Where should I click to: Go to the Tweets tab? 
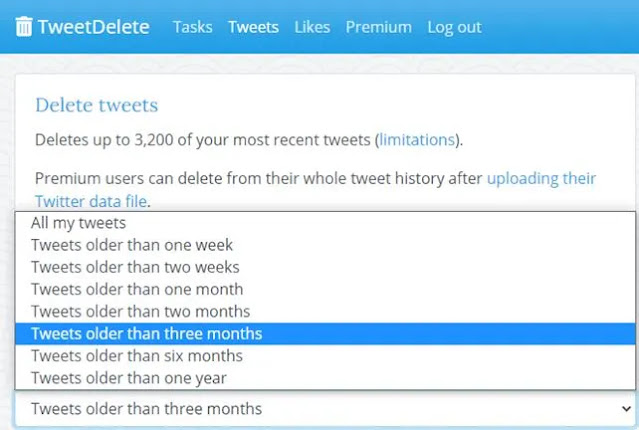[253, 27]
